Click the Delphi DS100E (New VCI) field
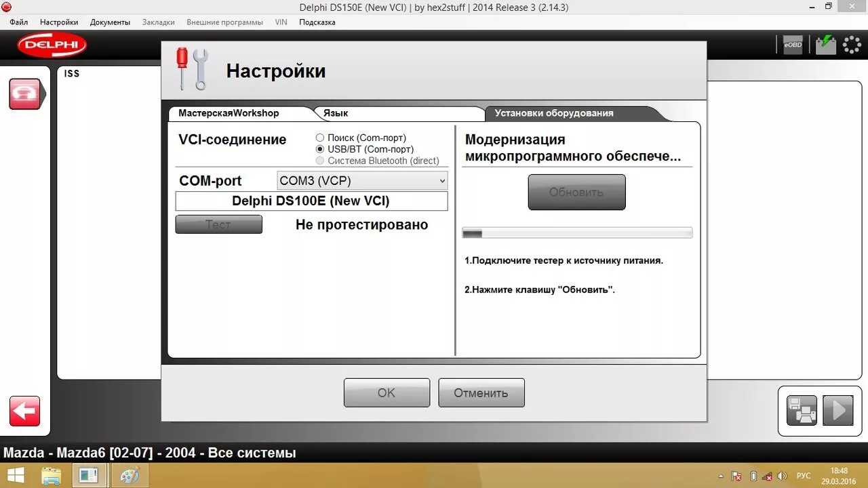Viewport: 868px width, 488px height. pyautogui.click(x=311, y=201)
